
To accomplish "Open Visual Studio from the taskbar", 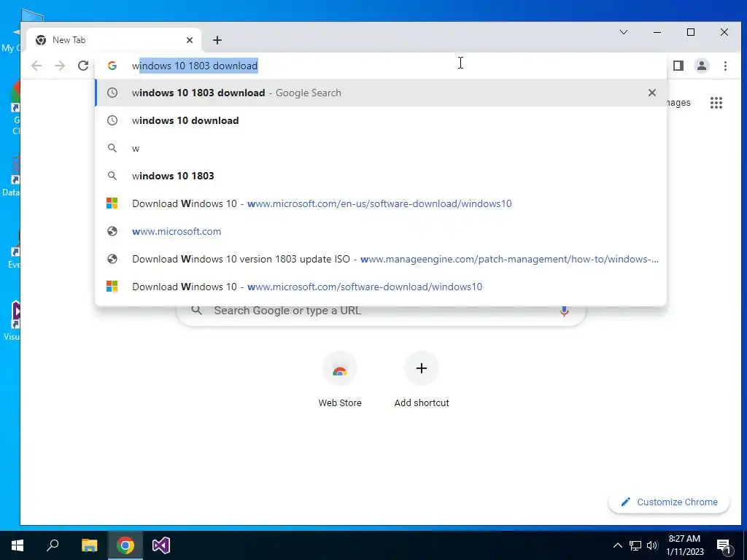I will tap(161, 545).
